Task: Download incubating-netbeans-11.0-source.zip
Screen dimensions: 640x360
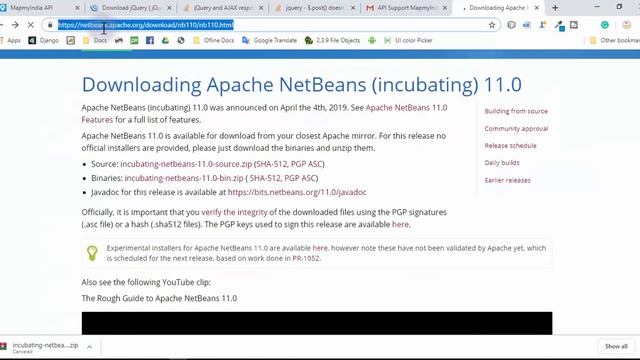Action: tap(186, 164)
